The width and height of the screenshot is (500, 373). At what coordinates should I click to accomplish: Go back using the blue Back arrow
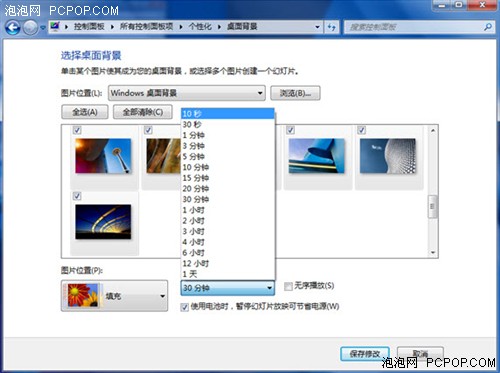[x=13, y=27]
